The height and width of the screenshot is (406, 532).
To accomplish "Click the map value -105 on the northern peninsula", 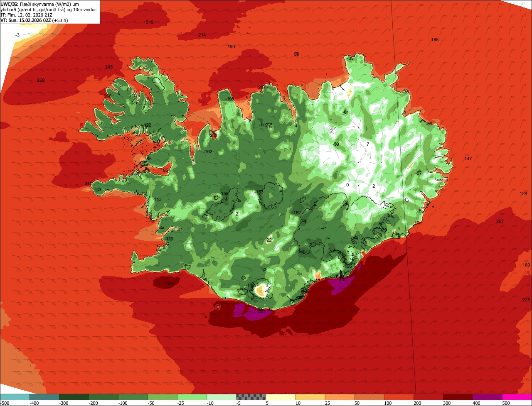I will [x=230, y=99].
